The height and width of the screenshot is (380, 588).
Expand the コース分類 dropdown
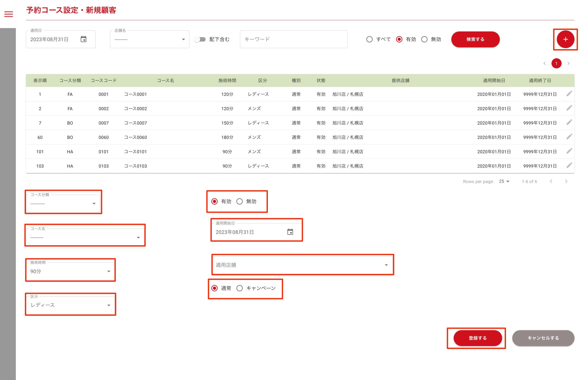coord(63,204)
